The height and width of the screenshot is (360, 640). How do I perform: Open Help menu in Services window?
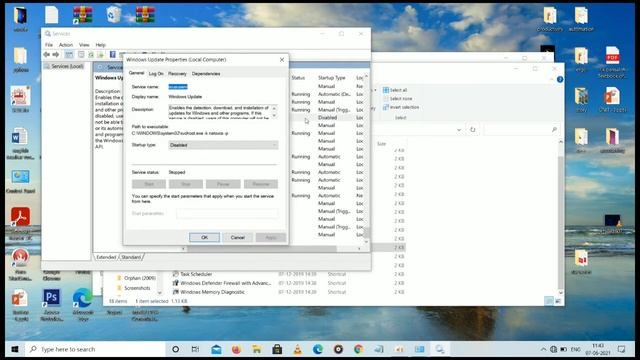(x=100, y=45)
